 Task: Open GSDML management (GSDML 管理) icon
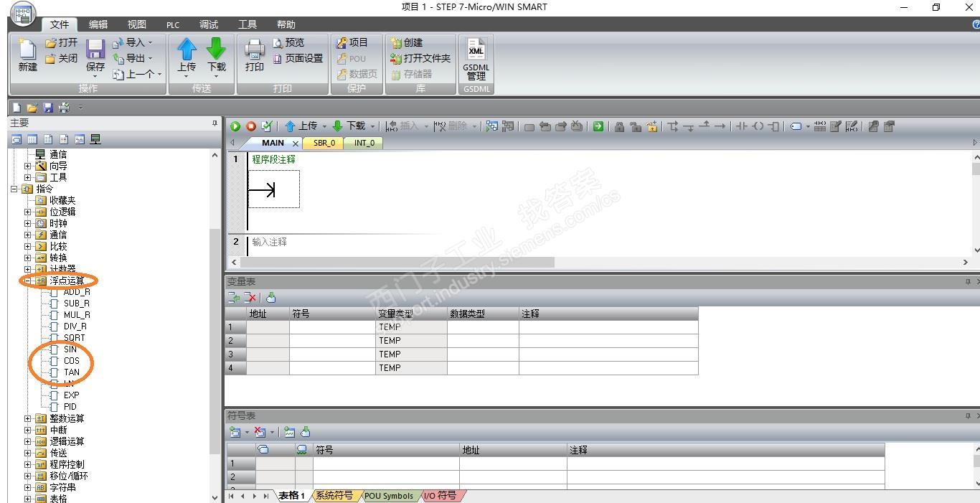(476, 49)
